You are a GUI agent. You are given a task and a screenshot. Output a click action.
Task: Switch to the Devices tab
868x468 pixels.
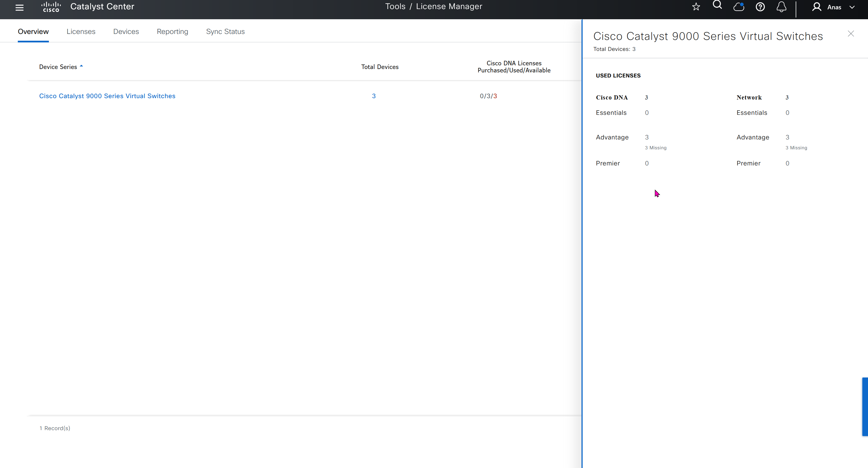(x=126, y=31)
